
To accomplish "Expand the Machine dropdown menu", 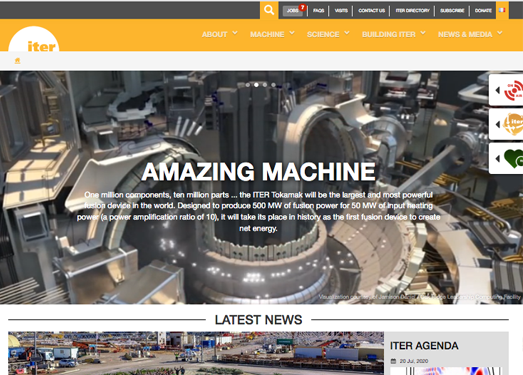I will pyautogui.click(x=273, y=34).
